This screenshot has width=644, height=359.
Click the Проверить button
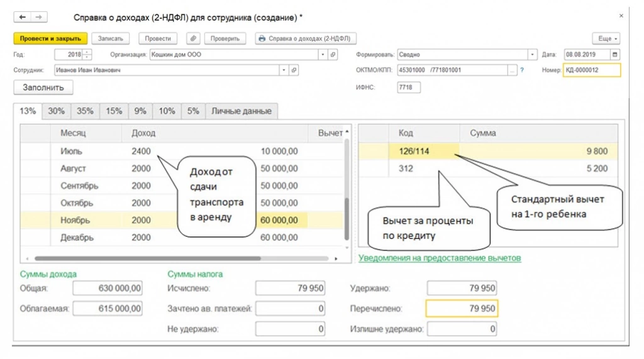coord(225,38)
